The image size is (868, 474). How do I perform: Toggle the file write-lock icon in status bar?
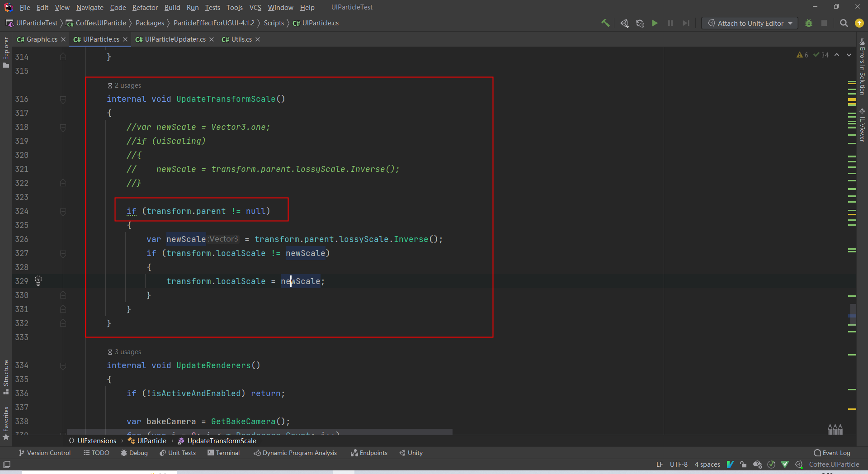(743, 465)
